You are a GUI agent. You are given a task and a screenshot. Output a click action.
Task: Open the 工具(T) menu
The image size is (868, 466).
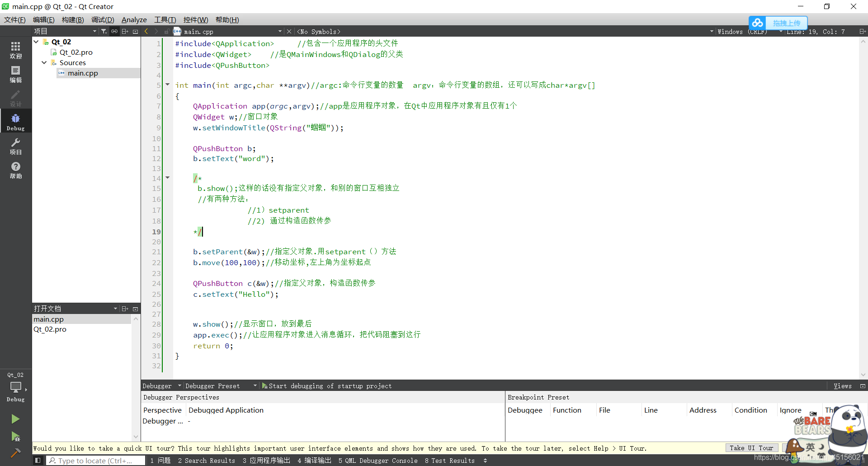click(165, 19)
